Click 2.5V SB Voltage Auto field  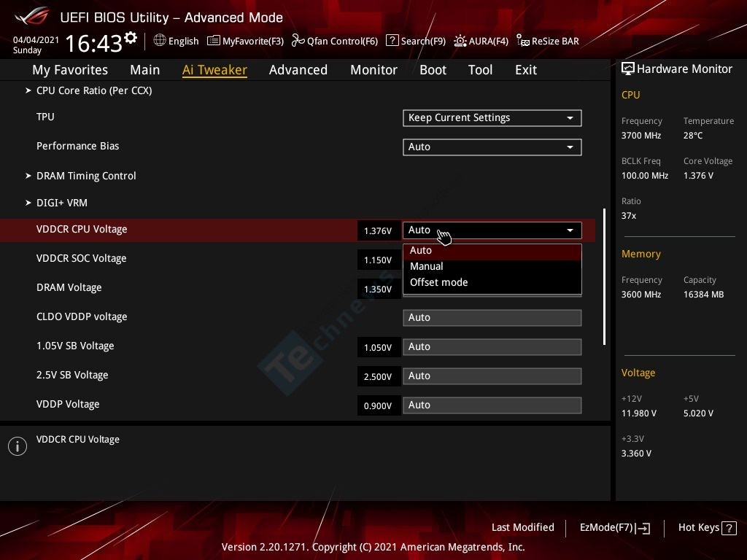492,376
